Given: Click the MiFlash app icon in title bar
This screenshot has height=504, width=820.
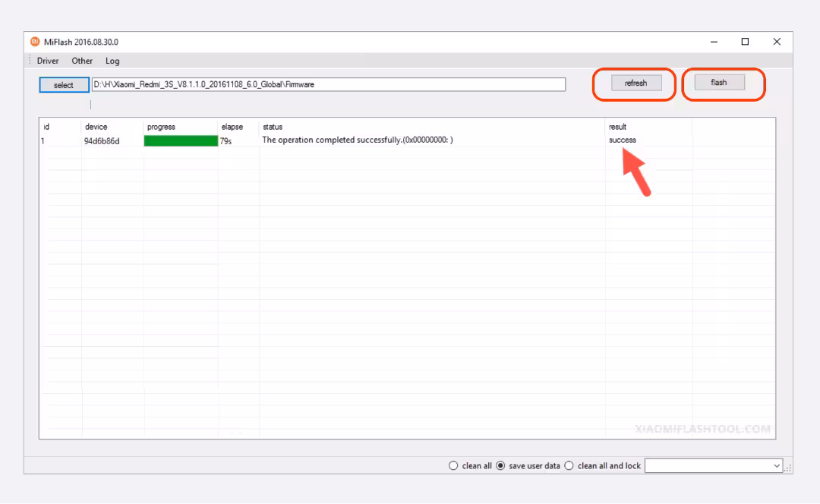Looking at the screenshot, I should (x=34, y=42).
